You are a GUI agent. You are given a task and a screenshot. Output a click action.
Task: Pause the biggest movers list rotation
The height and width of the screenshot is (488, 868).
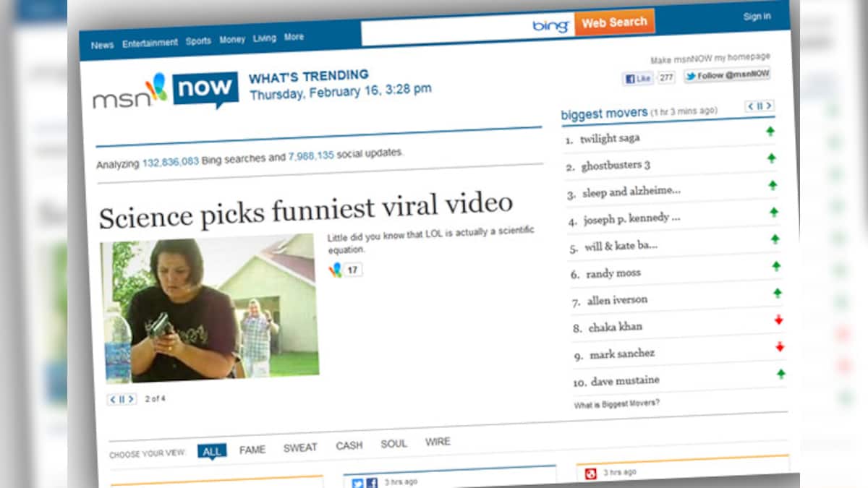tap(759, 106)
